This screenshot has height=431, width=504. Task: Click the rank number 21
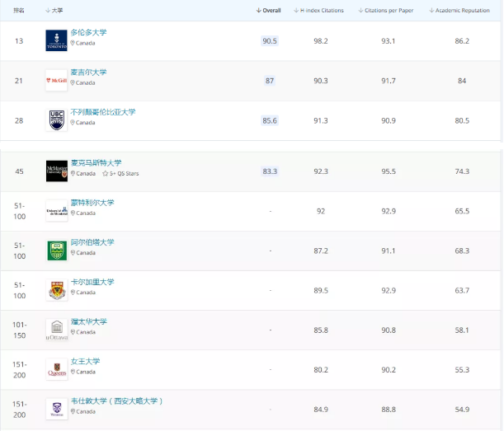point(19,81)
